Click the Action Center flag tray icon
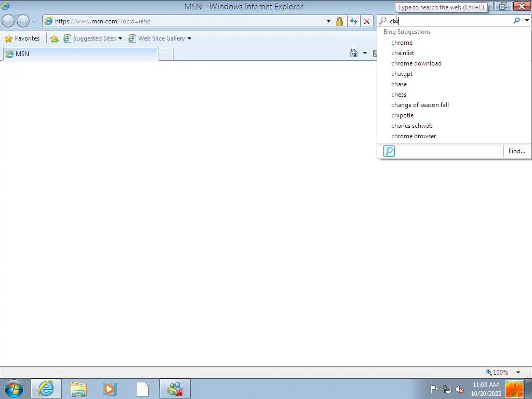This screenshot has width=532, height=399. 434,389
